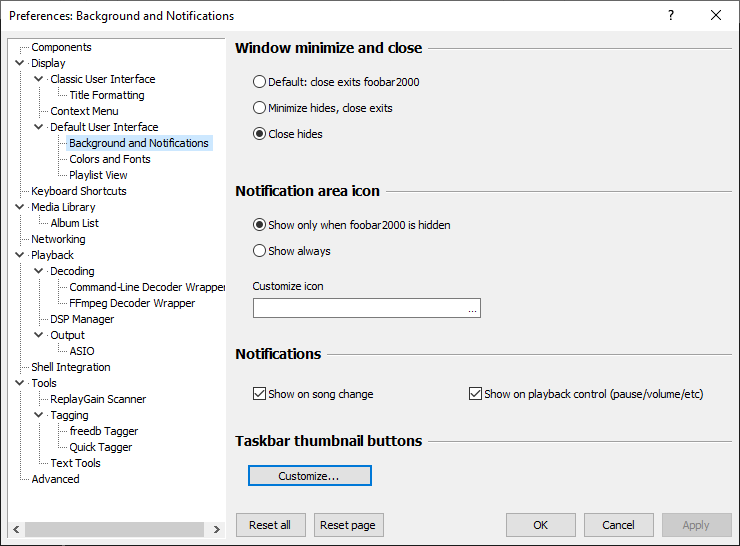
Task: Browse for icon with the '...' button
Action: pos(472,309)
